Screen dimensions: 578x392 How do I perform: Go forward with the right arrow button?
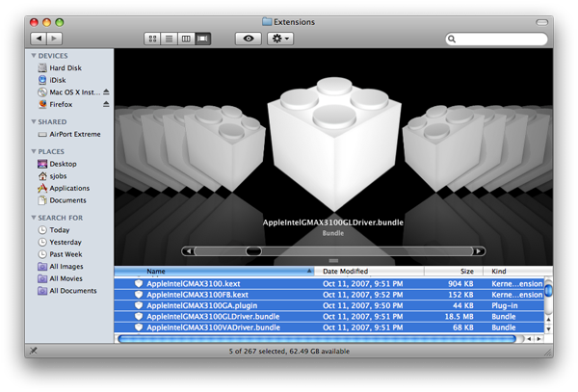pos(54,39)
